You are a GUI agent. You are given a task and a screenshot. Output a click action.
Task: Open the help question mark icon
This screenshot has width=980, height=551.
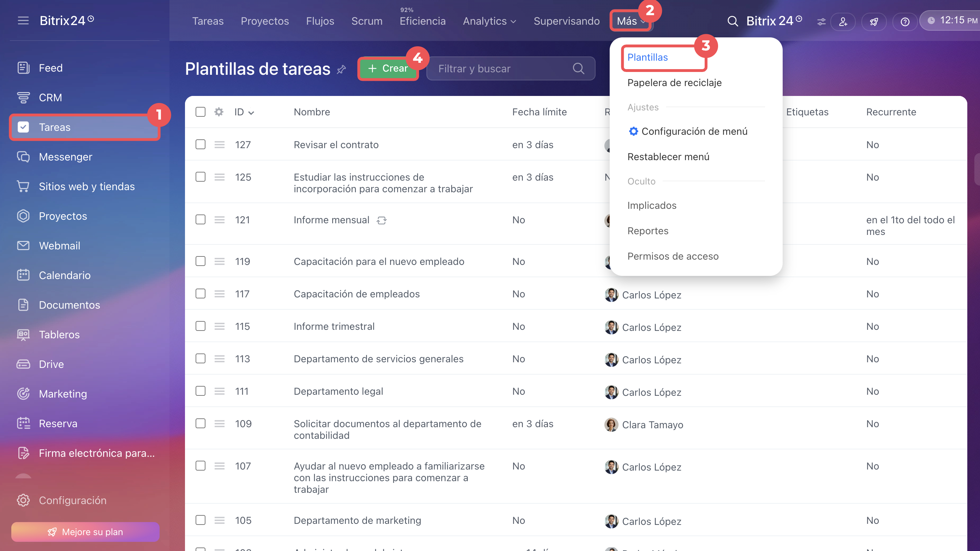pyautogui.click(x=905, y=21)
